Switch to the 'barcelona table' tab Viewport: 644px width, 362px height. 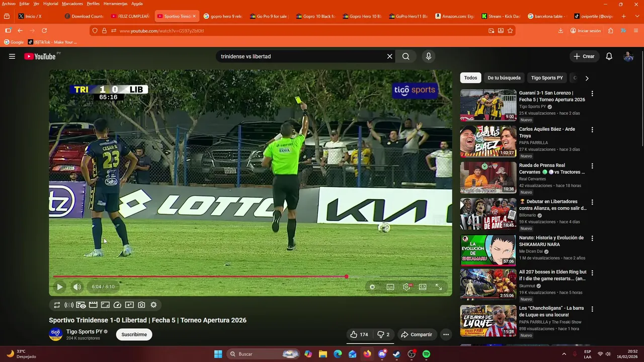(x=546, y=16)
